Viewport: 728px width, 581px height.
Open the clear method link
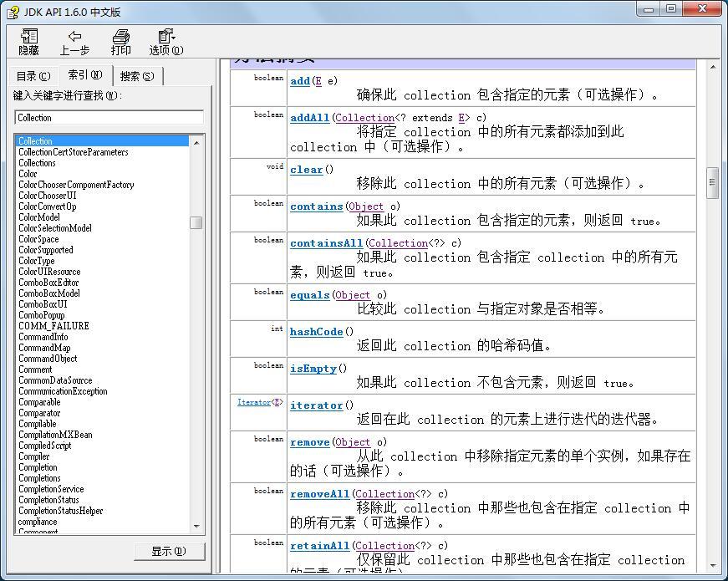point(307,170)
